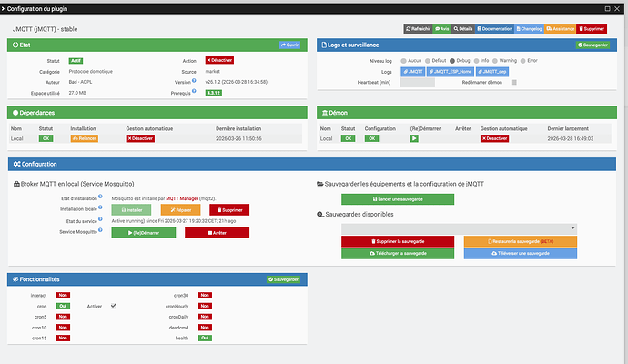
Task: Open the Sauvegardes disponibles dropdown
Action: pos(459,228)
